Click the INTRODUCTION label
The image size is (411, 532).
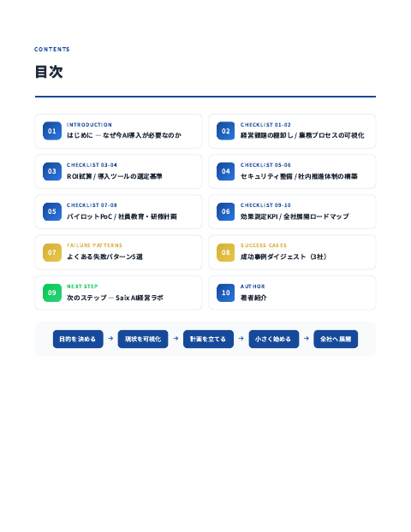click(x=89, y=125)
